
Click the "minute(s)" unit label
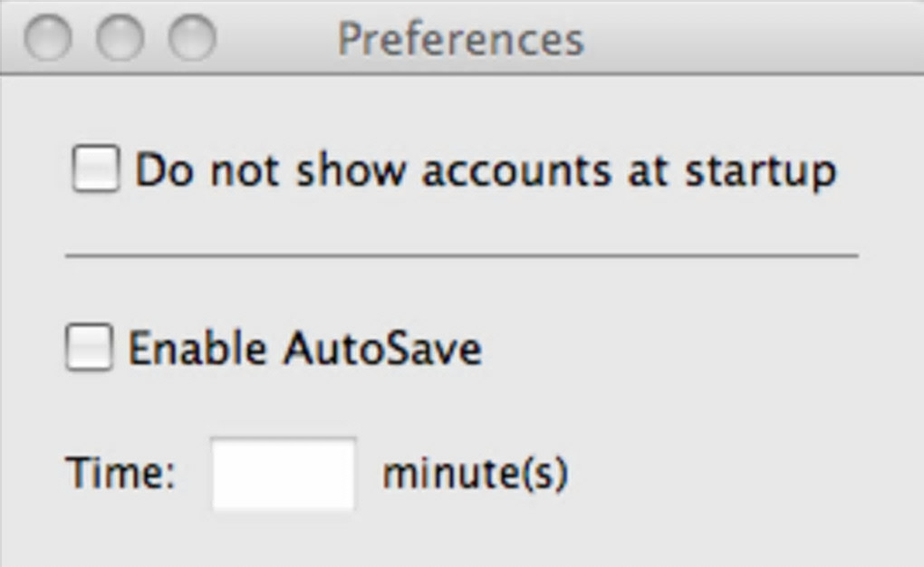coord(475,474)
